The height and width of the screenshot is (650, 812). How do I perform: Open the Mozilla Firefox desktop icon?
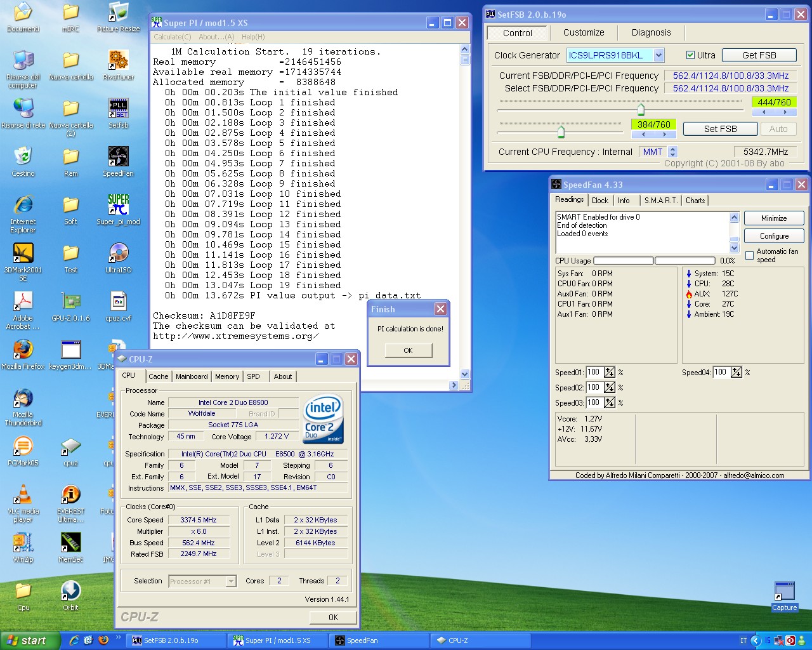click(x=23, y=355)
